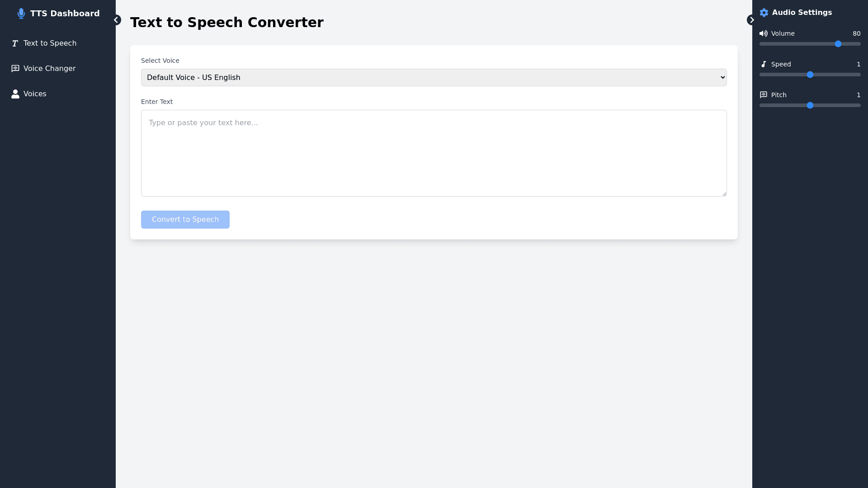Open the Select Voice dropdown

(x=433, y=77)
